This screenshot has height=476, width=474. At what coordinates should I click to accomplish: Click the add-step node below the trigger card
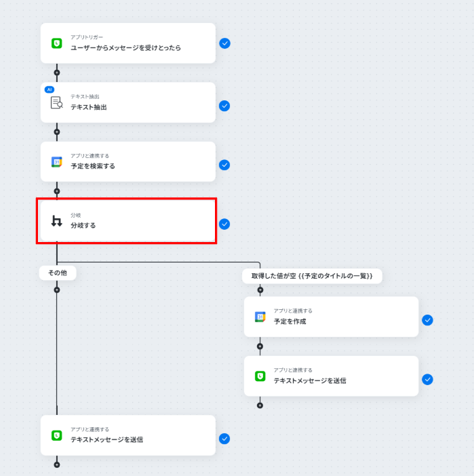point(57,73)
